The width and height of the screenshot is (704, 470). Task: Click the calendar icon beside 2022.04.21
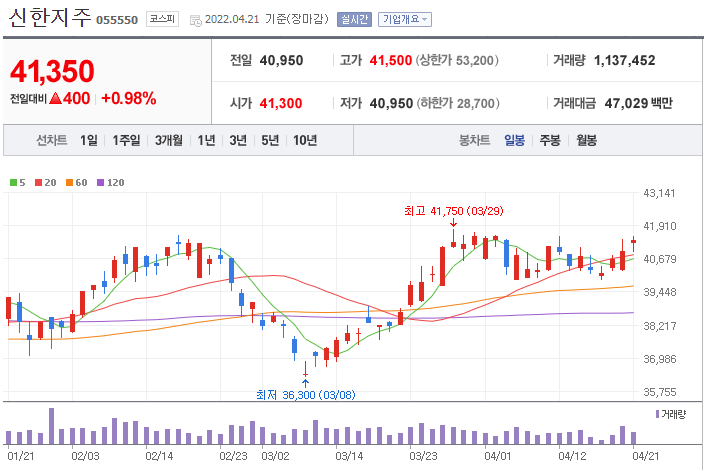tap(195, 20)
